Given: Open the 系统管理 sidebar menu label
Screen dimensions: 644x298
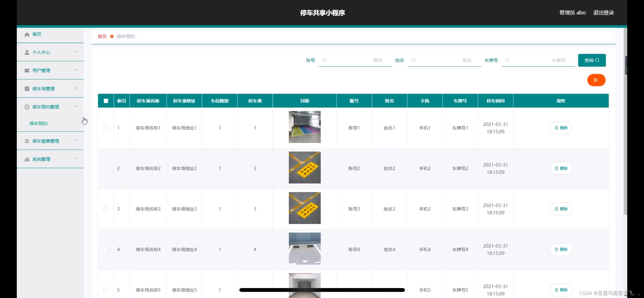Looking at the screenshot, I should click(x=41, y=159).
